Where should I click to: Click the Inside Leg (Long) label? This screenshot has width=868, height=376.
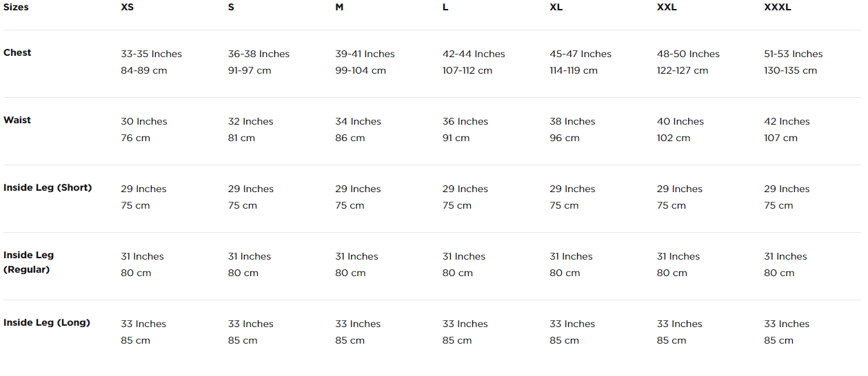pyautogui.click(x=47, y=322)
